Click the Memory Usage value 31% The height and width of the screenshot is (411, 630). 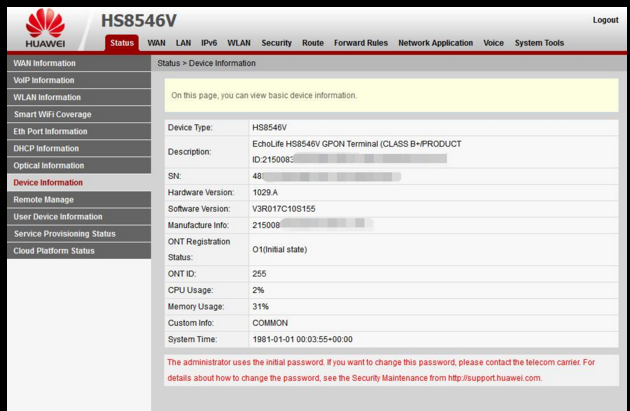pyautogui.click(x=260, y=307)
